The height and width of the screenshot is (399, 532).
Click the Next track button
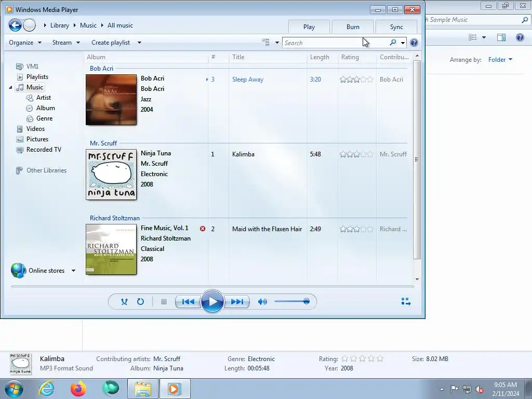[x=237, y=301]
